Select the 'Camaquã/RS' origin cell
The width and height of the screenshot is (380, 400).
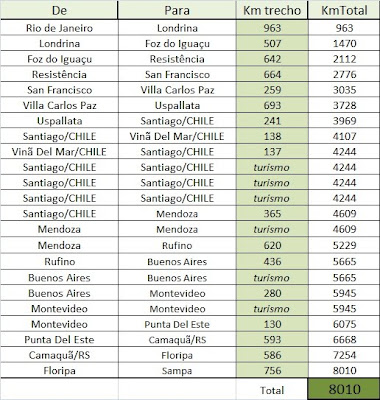point(59,355)
